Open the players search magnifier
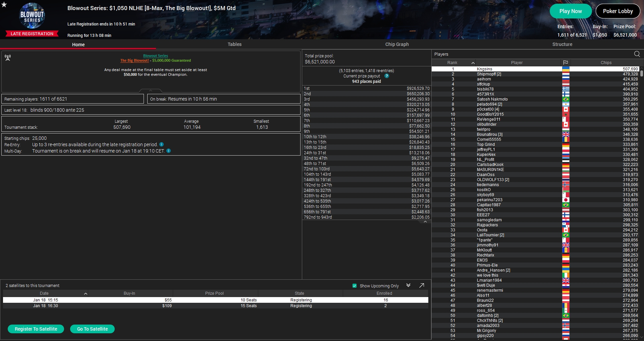Viewport: 644px width, 341px height. [637, 54]
